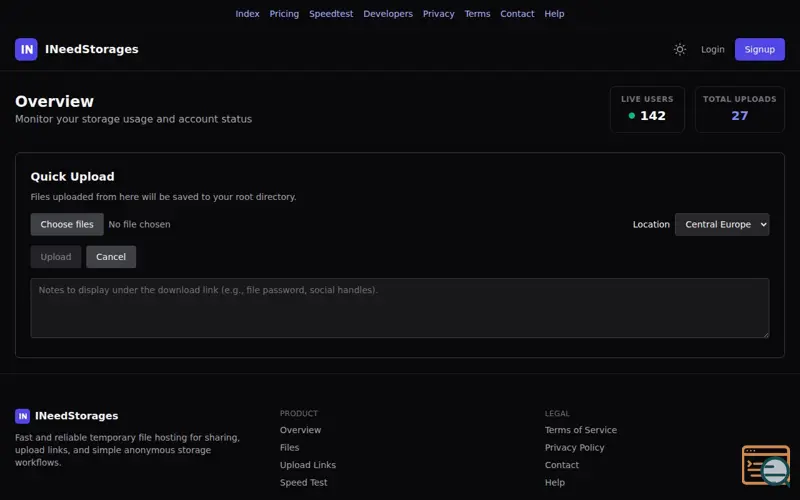This screenshot has height=500, width=800.
Task: Open the Speedtest nav link
Action: pyautogui.click(x=331, y=14)
